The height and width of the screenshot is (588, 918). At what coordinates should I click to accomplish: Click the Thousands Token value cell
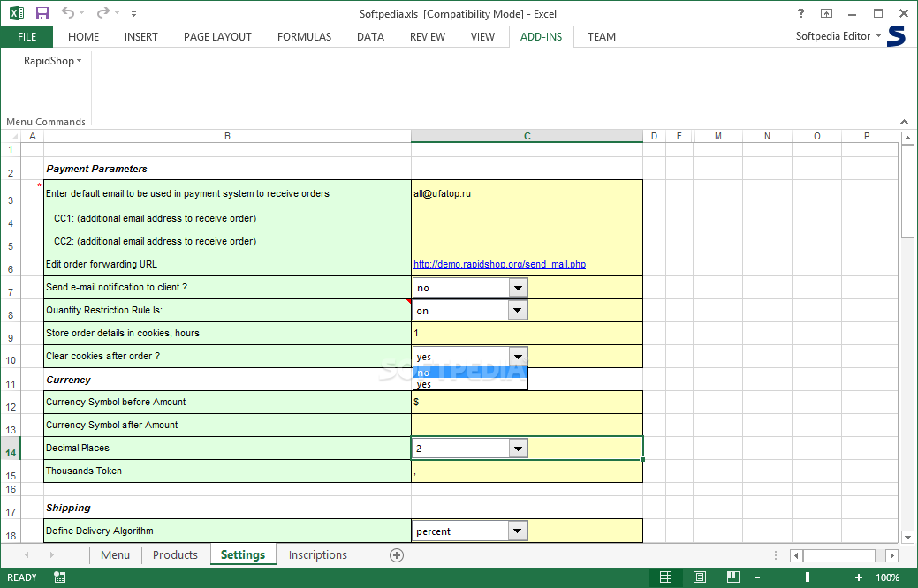[527, 471]
